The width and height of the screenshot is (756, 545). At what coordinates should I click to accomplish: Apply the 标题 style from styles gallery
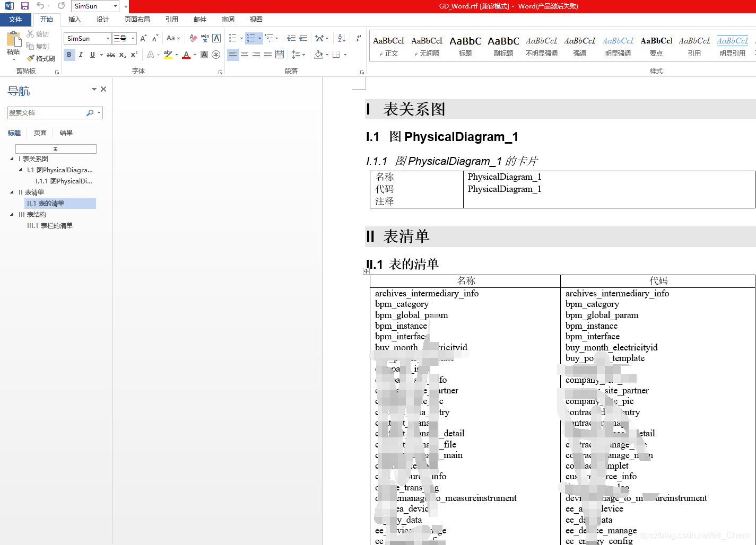click(465, 46)
